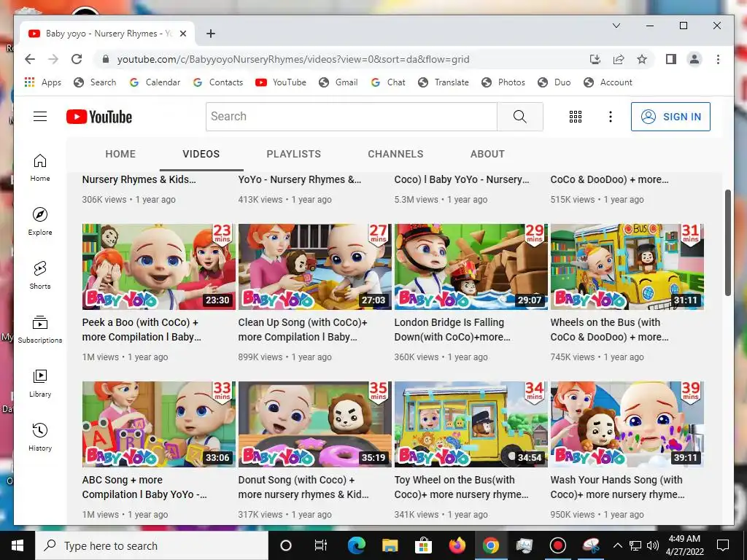747x560 pixels.
Task: Open the Photos bookmark
Action: tap(503, 82)
